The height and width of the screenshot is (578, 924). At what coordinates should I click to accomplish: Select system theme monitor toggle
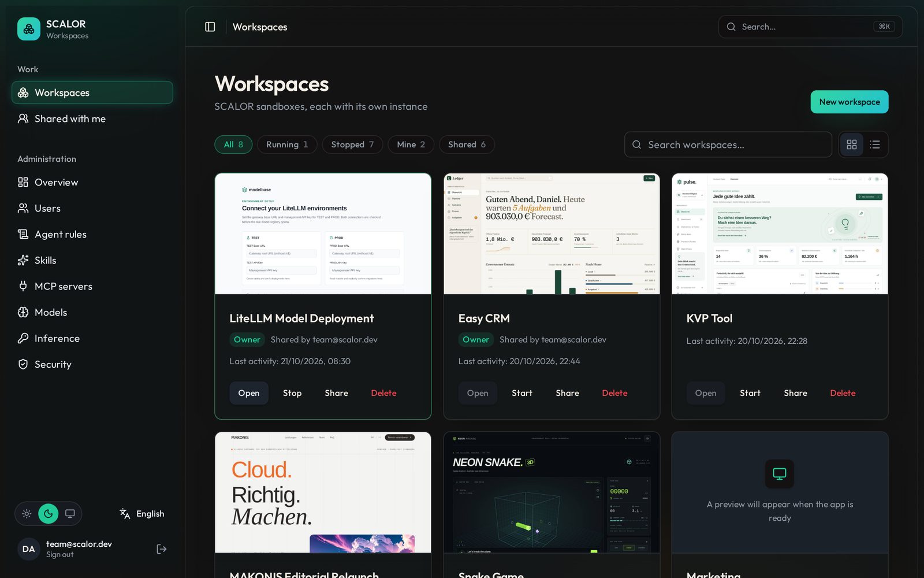[x=70, y=513]
